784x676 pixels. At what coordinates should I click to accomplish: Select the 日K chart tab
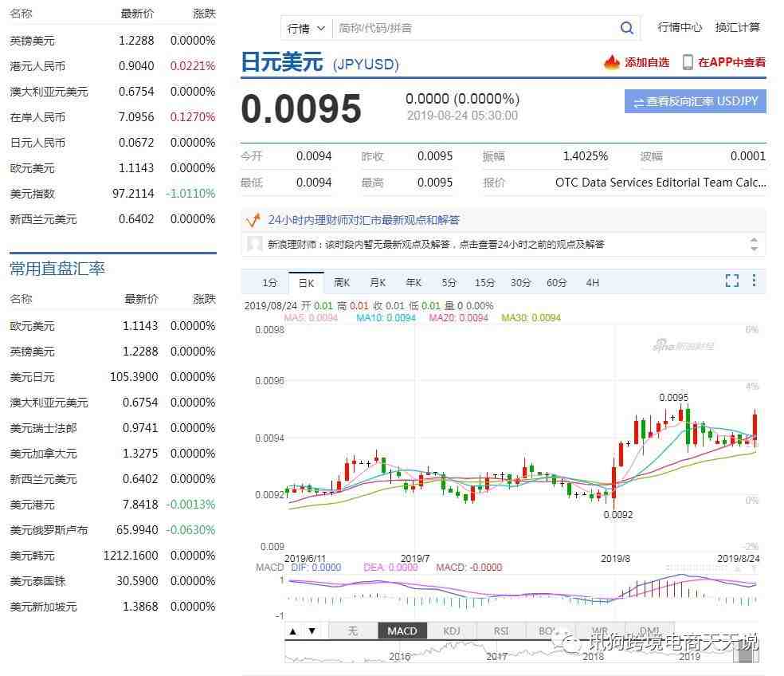tap(306, 283)
